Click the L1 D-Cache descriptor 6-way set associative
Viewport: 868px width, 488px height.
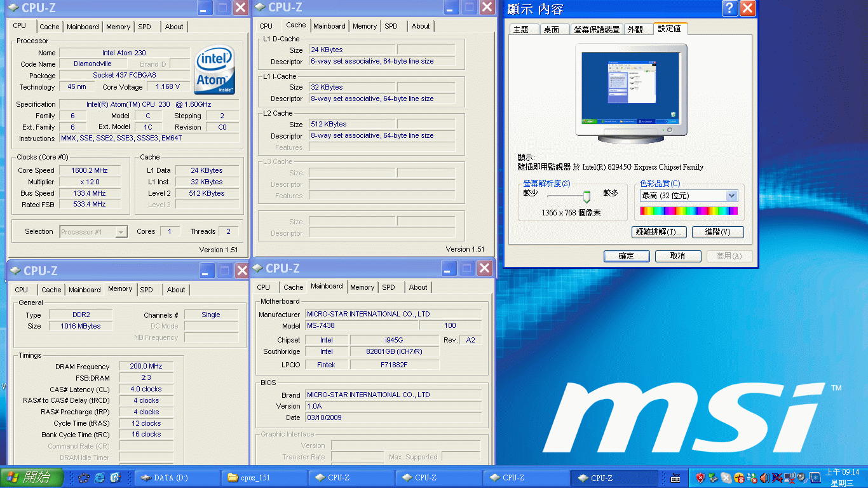[382, 61]
